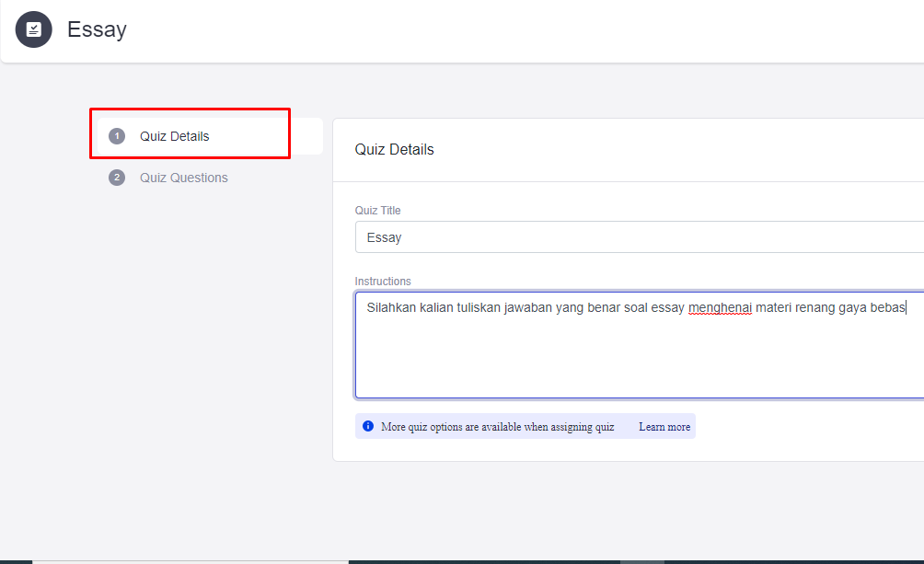
Task: Click the text Essay inside Quiz Title
Action: point(384,237)
